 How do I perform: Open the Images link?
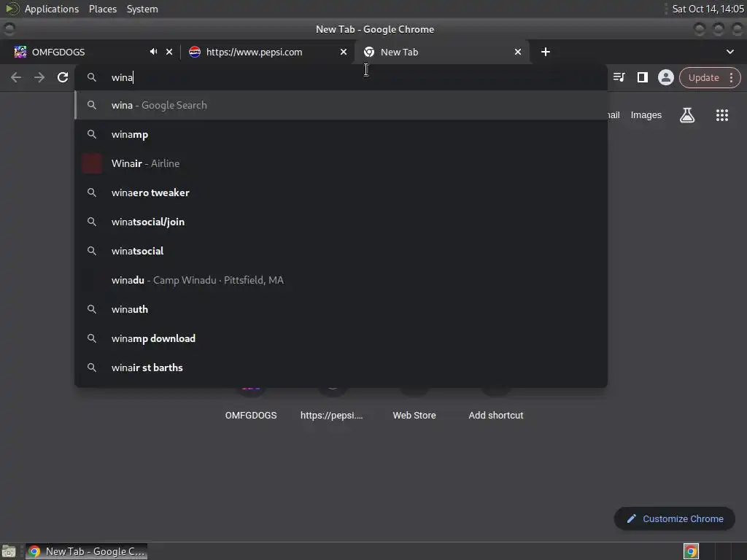pyautogui.click(x=646, y=114)
